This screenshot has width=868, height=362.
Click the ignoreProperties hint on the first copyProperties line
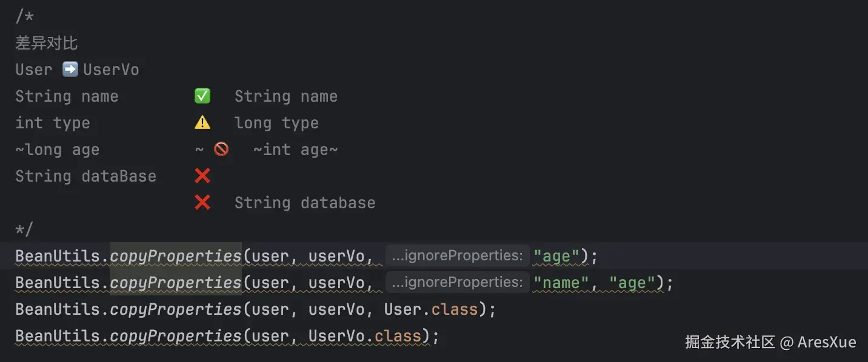point(457,256)
